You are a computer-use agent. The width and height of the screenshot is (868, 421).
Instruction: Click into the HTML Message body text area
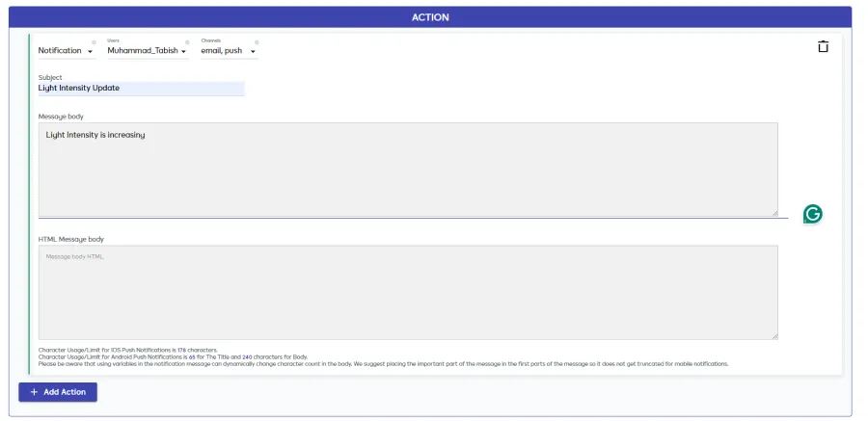pos(407,292)
